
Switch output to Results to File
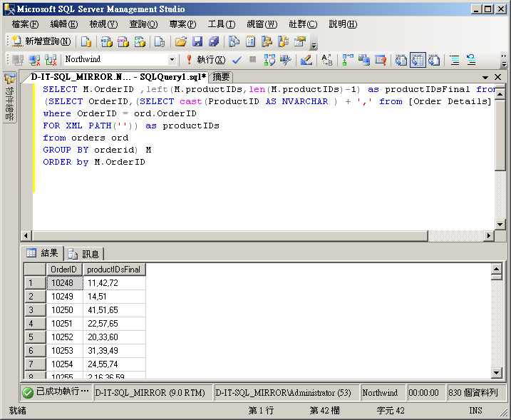(435, 60)
